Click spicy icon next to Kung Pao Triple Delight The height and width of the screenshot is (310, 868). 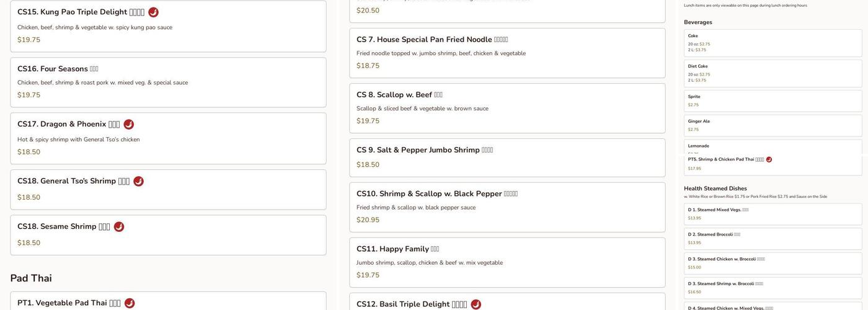pyautogui.click(x=153, y=12)
